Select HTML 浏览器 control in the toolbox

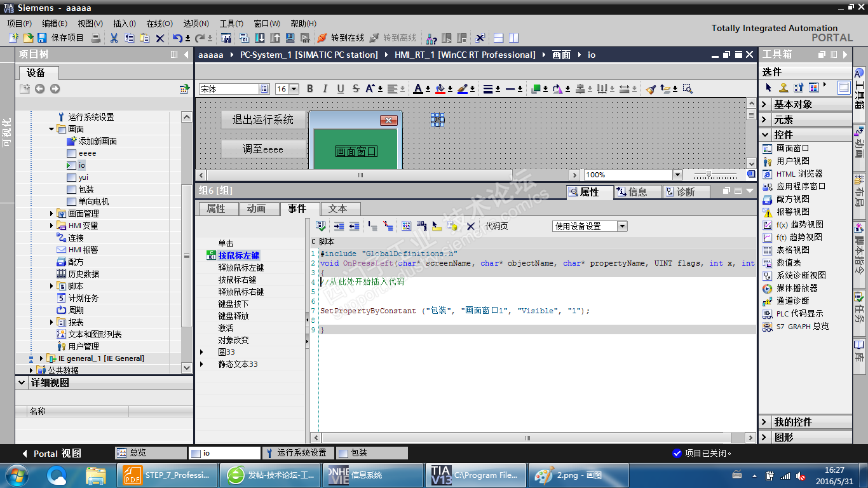pyautogui.click(x=799, y=173)
